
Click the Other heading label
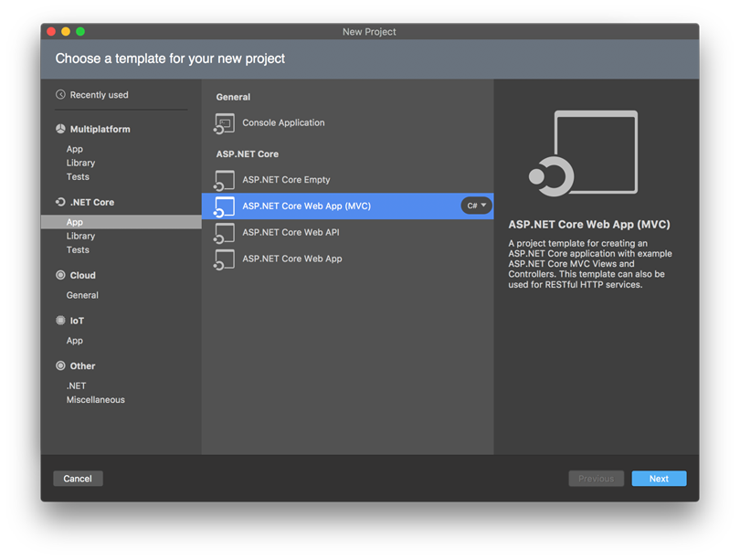82,366
